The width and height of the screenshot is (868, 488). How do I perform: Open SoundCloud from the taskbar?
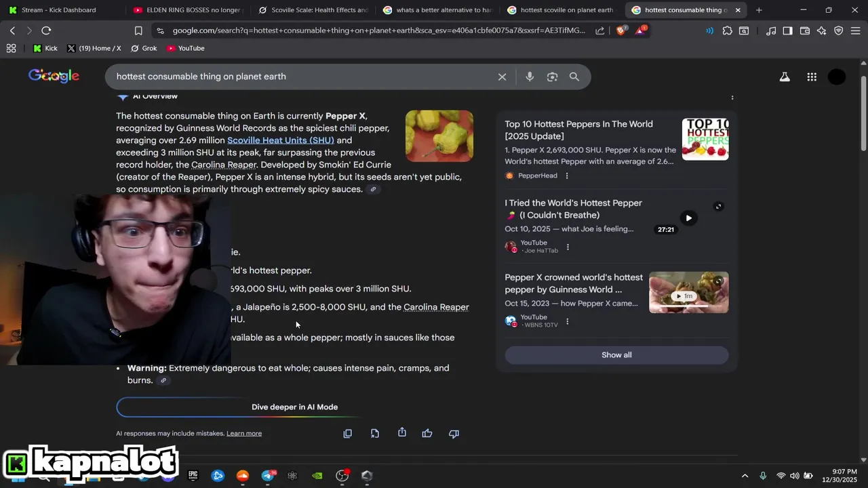coord(243,476)
